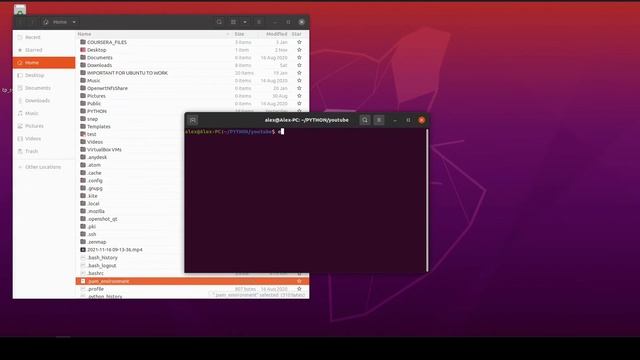Image resolution: width=640 pixels, height=360 pixels.
Task: Star the .profile file row
Action: click(299, 289)
